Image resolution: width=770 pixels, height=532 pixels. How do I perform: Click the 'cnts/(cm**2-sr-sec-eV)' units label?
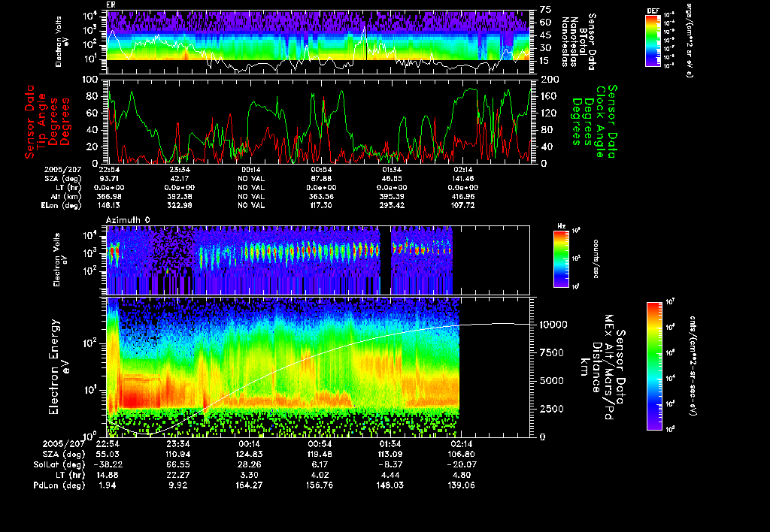coord(693,366)
